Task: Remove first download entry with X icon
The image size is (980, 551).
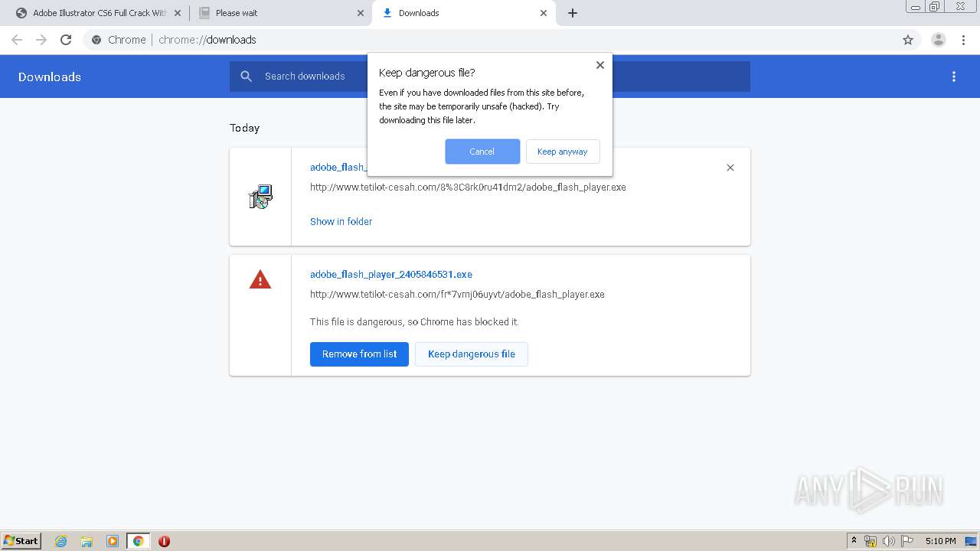Action: coord(730,168)
